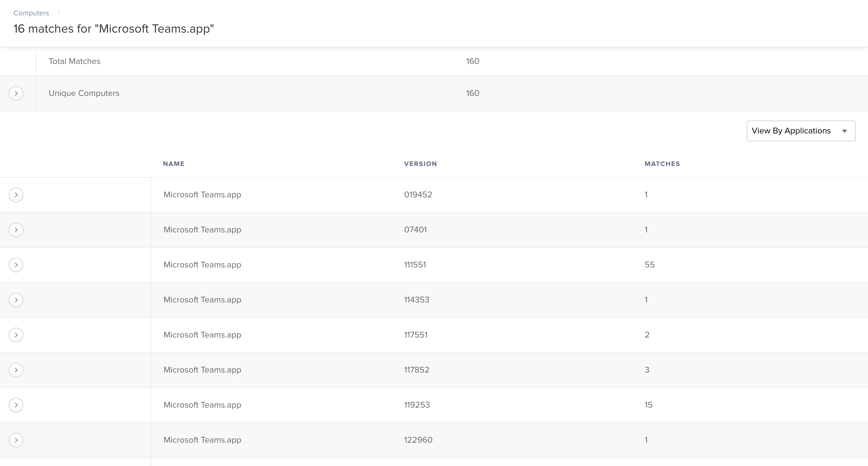
Task: Click version cell 111551
Action: pos(415,265)
